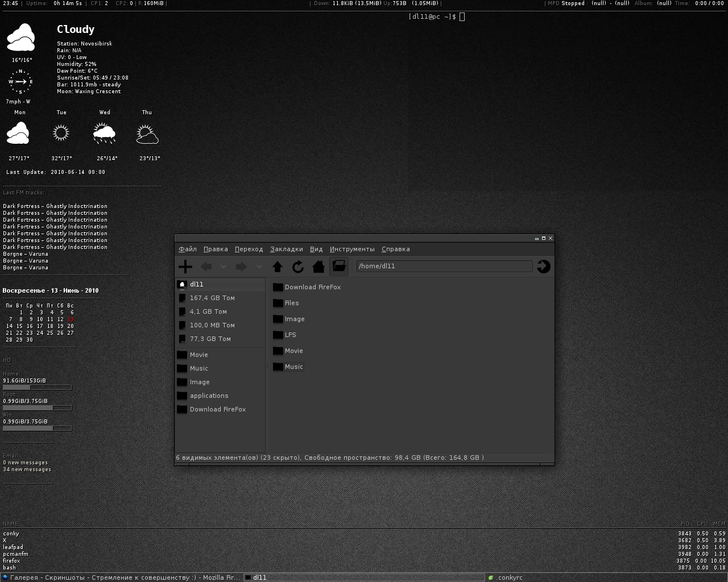
Task: Open the Справка menu
Action: tap(396, 249)
